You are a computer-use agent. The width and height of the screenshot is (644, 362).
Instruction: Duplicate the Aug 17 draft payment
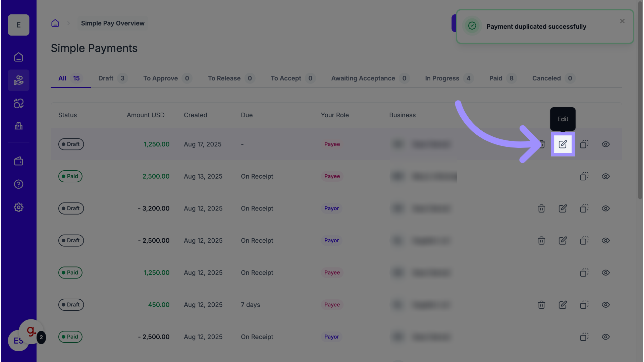[x=584, y=144]
